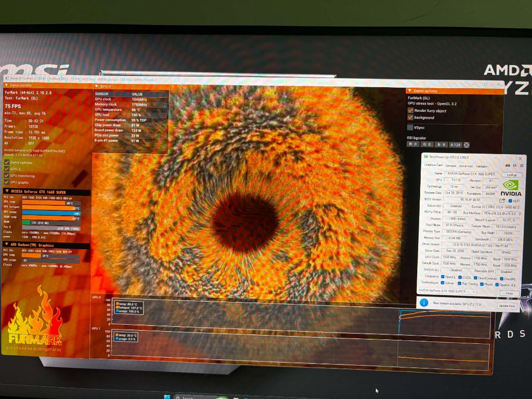Collapse the AMD Radeon(TM) Graphics section

(6, 244)
